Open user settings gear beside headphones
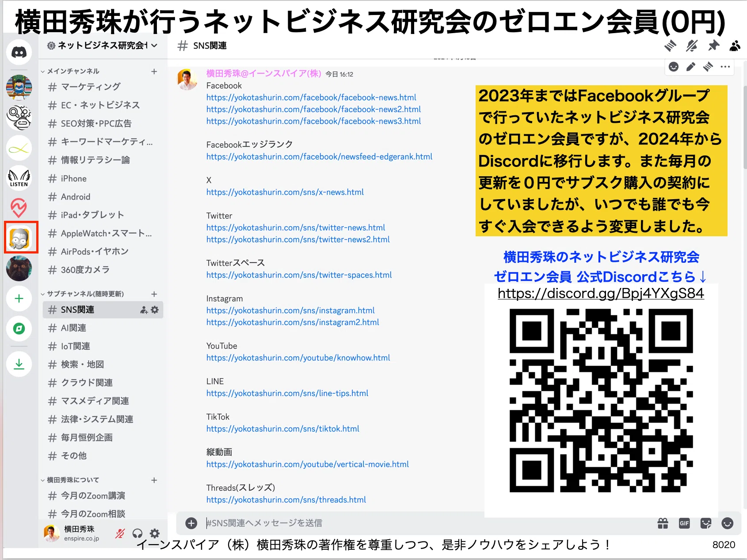This screenshot has width=747, height=560. pos(155,533)
